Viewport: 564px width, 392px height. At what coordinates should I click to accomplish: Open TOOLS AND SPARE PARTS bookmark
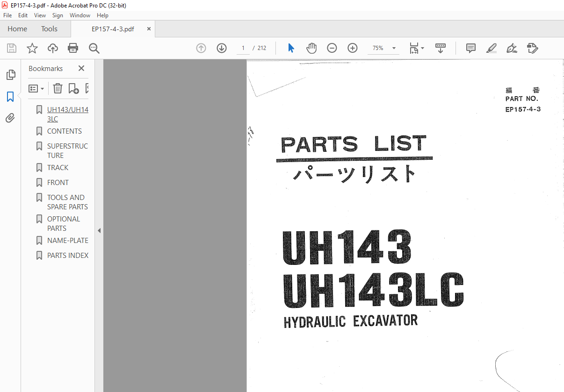68,202
